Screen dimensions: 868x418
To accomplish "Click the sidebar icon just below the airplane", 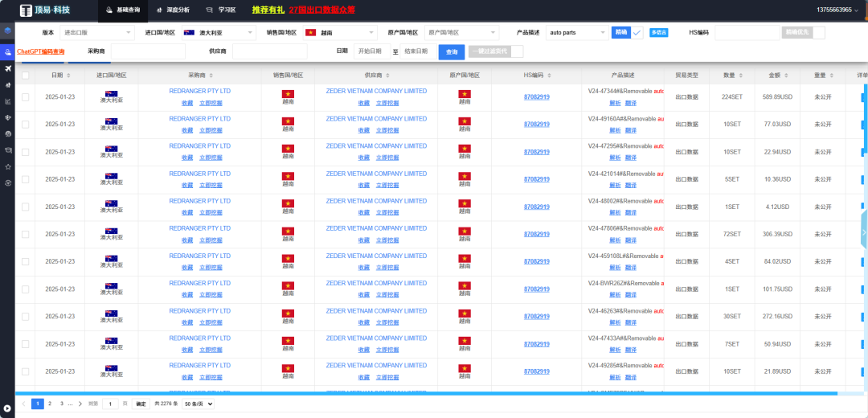I will pyautogui.click(x=8, y=85).
